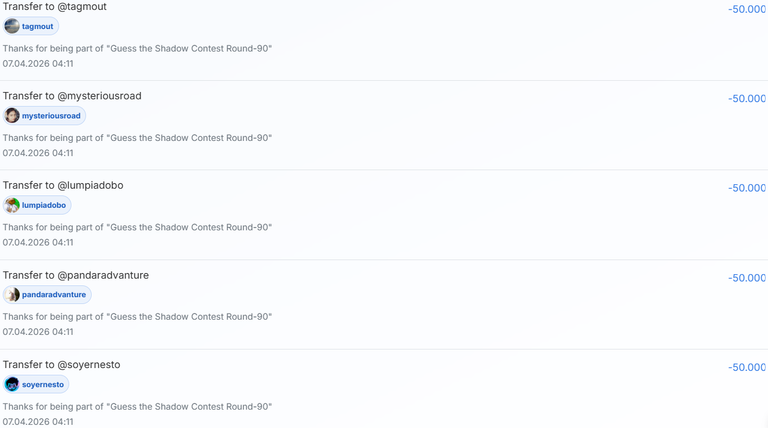Select the 'Transfer to @soyernesto' heading
The width and height of the screenshot is (768, 428).
(x=62, y=365)
